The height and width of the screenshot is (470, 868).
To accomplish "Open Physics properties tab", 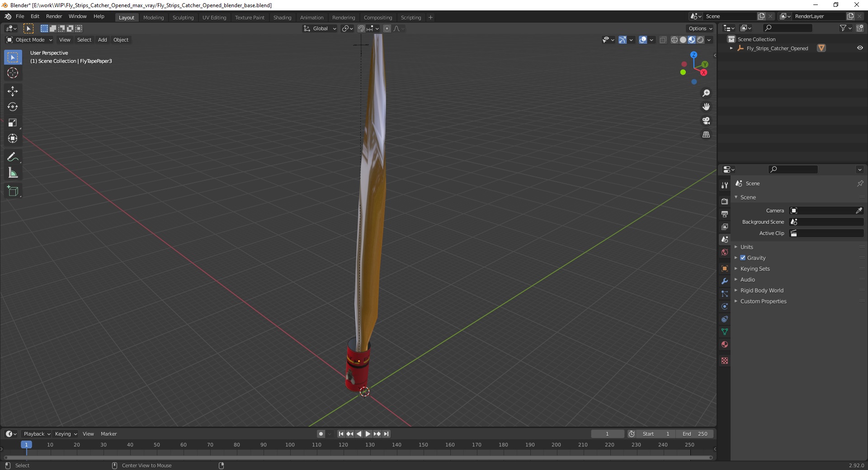I will (x=725, y=306).
